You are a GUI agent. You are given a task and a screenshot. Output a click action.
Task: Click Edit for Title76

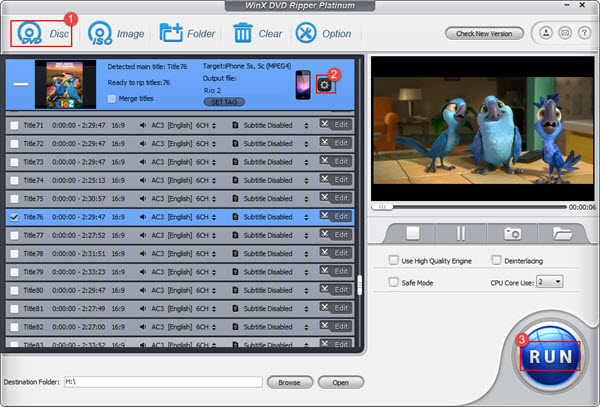tap(336, 217)
